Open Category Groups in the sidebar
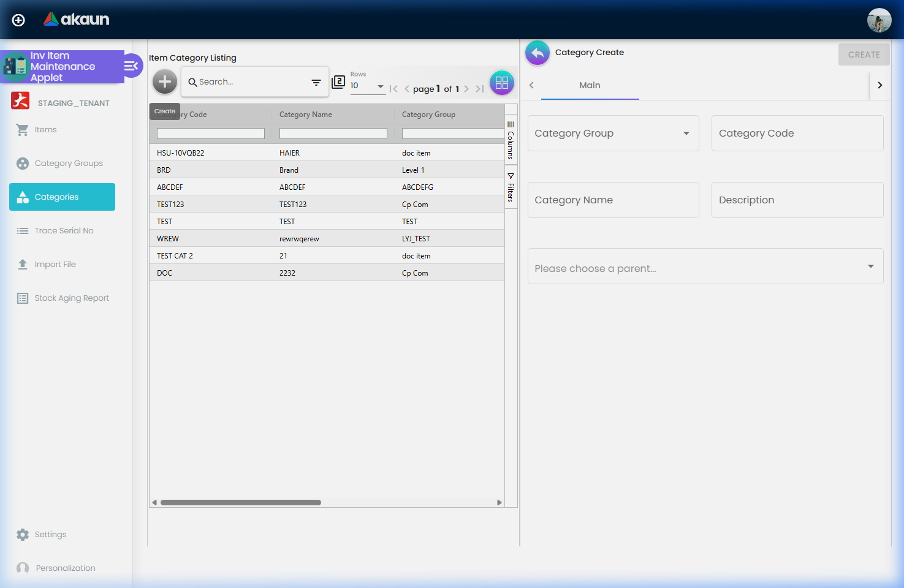Screen dimensions: 904x588 62,164
